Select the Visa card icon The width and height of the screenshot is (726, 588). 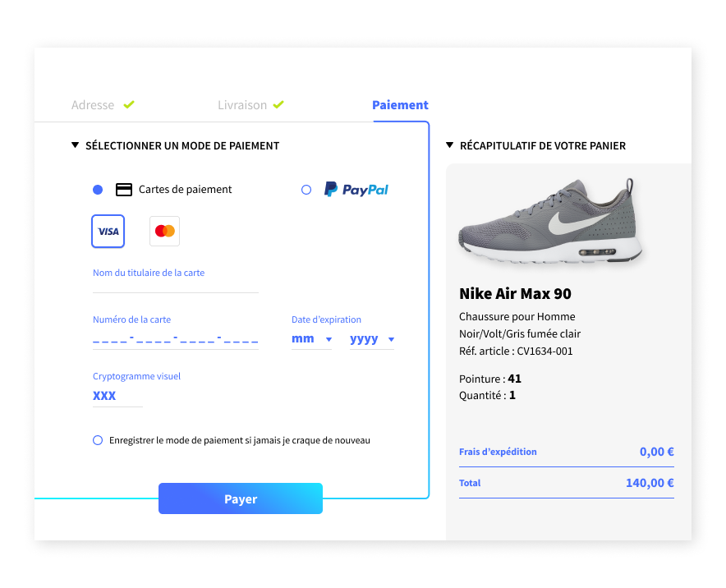[x=108, y=231]
